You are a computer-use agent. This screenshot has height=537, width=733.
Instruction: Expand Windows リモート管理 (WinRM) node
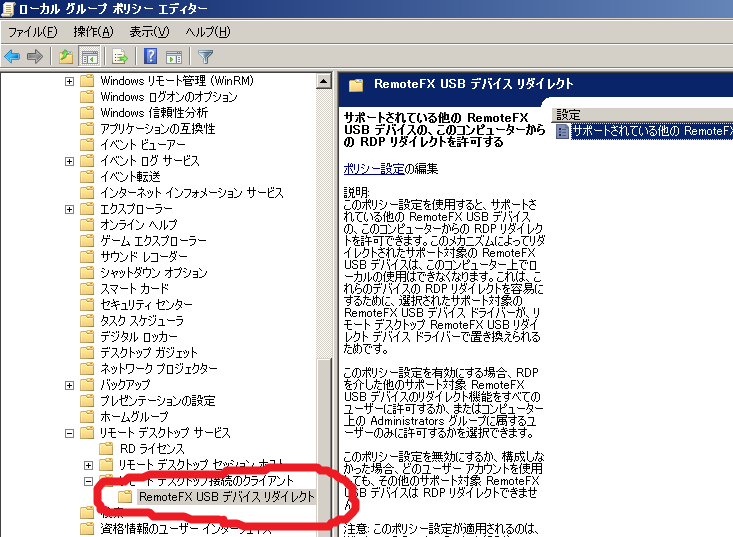pos(69,81)
